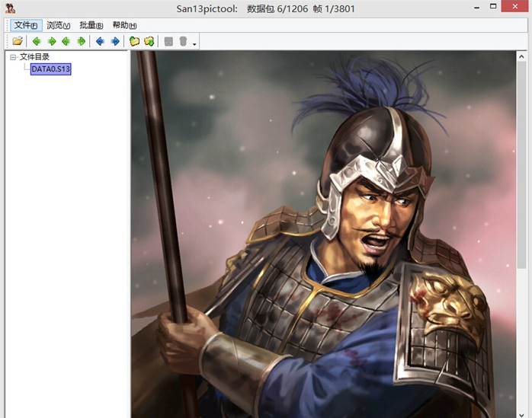
Task: Click the San13pictool app icon in title bar
Action: point(10,8)
